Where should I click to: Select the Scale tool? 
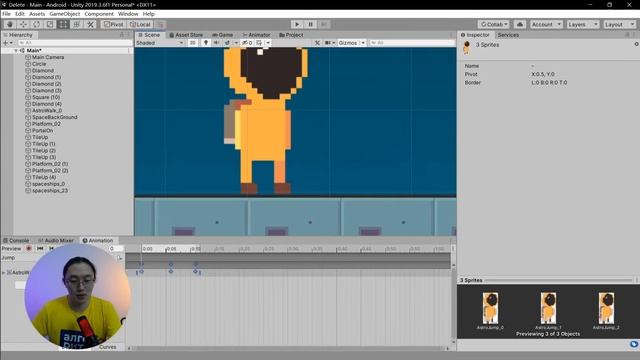click(x=50, y=24)
